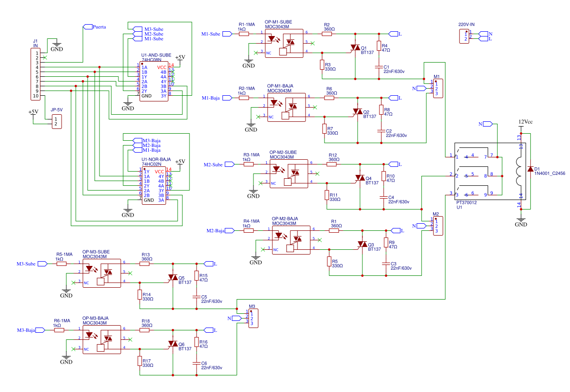Click the Q2 BT137 triac symbol

tap(358, 111)
